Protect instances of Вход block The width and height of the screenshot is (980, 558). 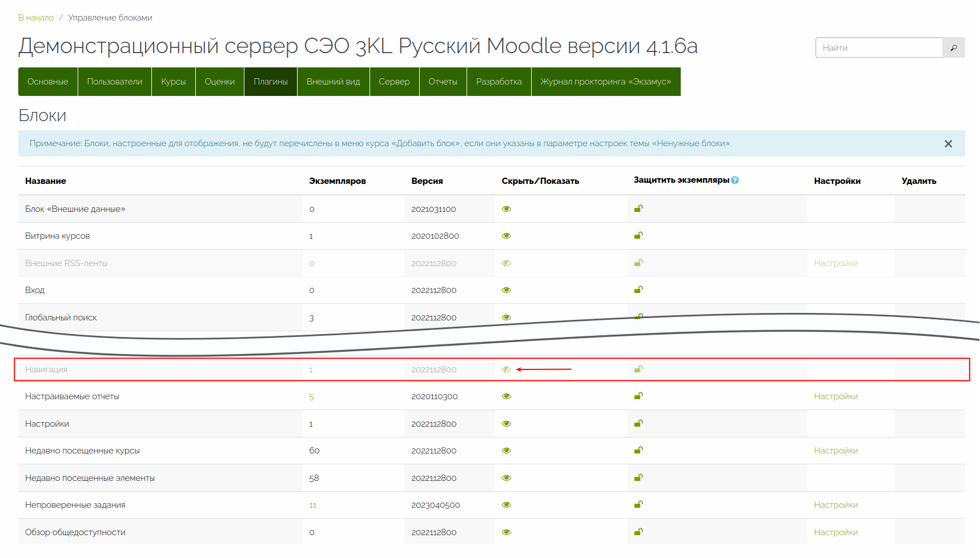coord(638,290)
